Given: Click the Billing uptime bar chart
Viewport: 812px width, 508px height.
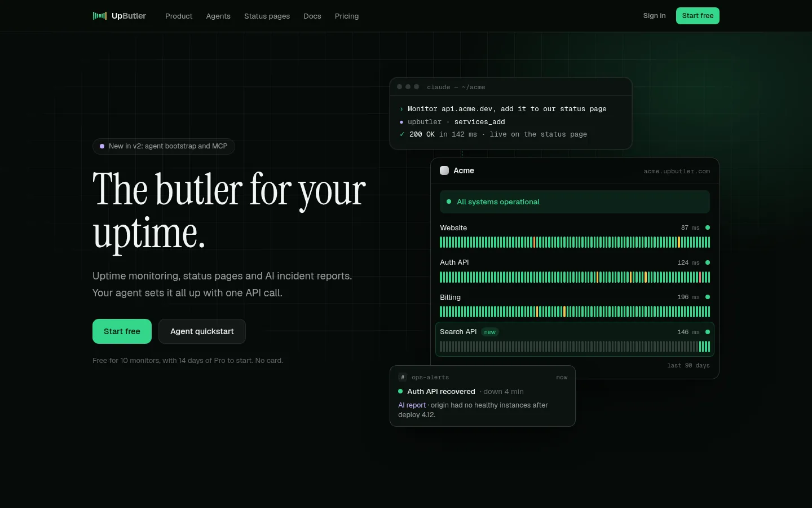Looking at the screenshot, I should click(575, 312).
